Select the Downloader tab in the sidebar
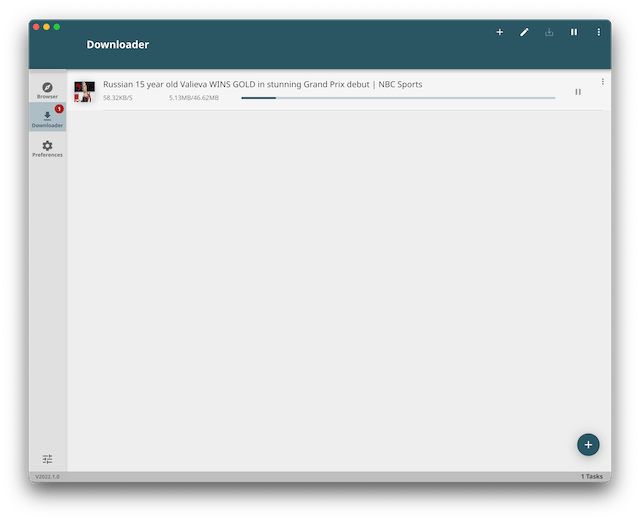 pyautogui.click(x=47, y=117)
